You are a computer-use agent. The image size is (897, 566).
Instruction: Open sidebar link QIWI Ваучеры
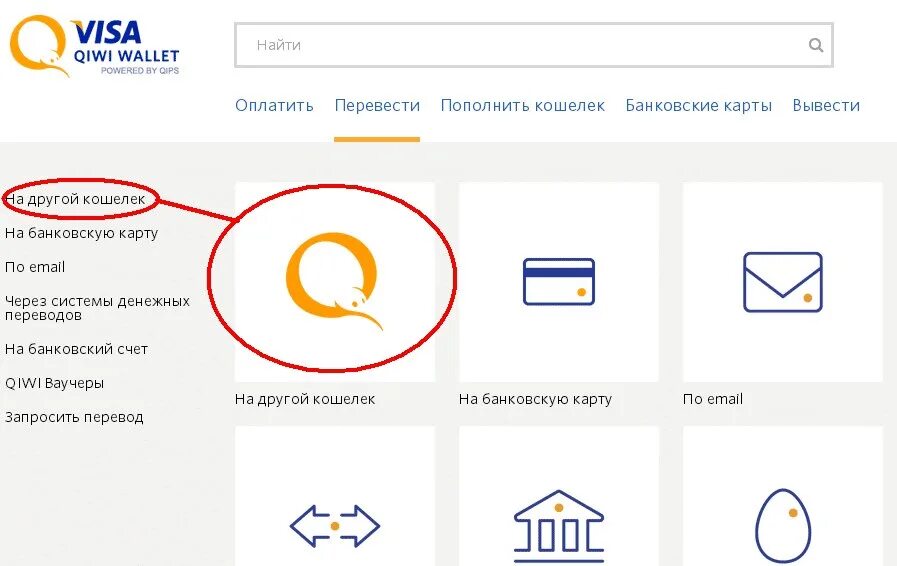54,383
